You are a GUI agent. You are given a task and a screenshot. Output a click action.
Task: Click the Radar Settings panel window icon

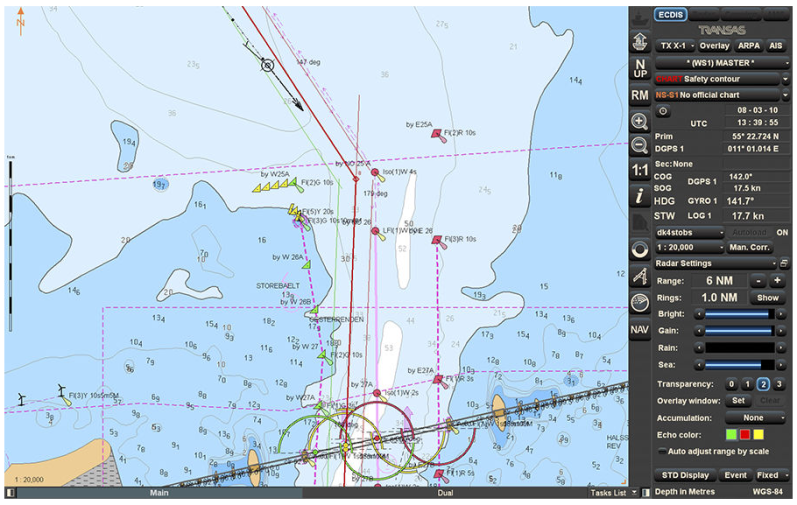784,263
